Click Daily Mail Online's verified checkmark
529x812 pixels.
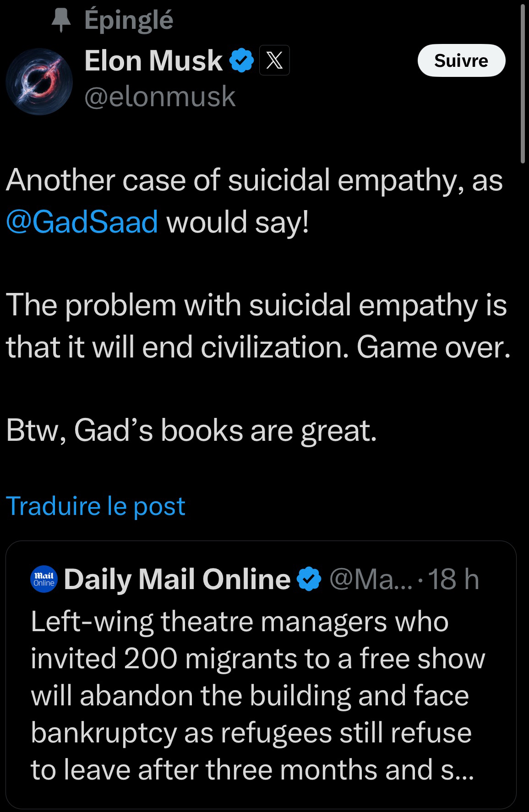(309, 579)
